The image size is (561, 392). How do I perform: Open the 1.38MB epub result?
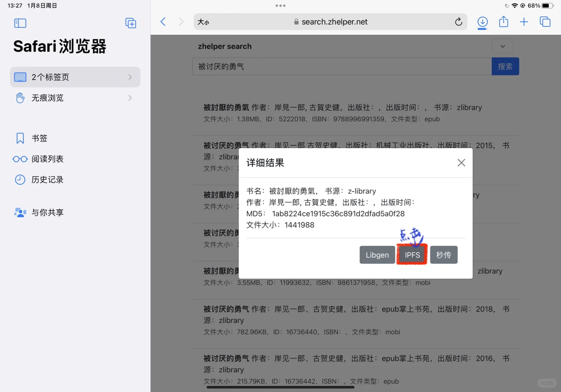(355, 113)
